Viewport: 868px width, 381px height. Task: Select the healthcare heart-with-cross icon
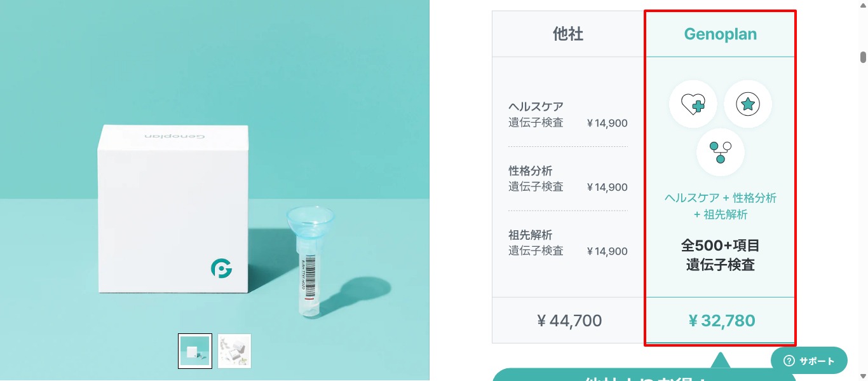pyautogui.click(x=694, y=104)
